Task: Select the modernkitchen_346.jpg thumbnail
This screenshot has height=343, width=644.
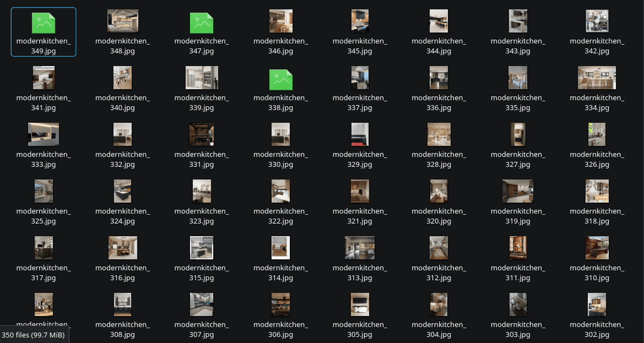Action: click(x=280, y=21)
